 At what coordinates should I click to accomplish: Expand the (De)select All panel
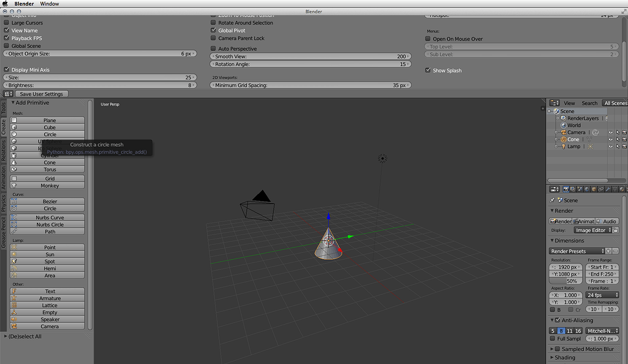click(6, 336)
